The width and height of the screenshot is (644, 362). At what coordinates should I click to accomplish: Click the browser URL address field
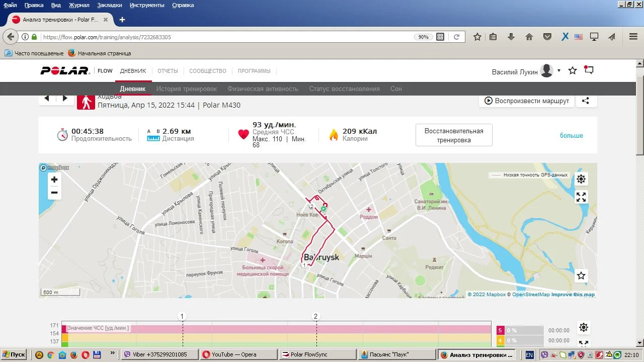tap(226, 37)
